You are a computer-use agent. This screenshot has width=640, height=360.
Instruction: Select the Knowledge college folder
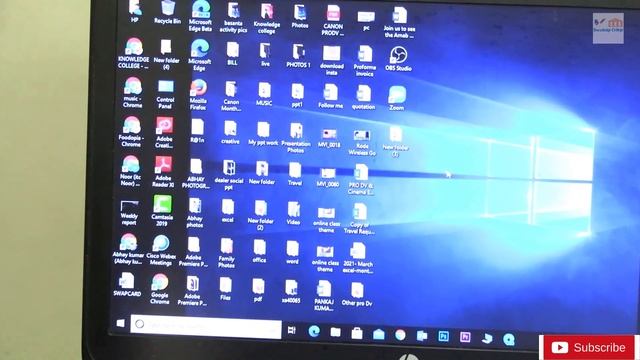[267, 18]
